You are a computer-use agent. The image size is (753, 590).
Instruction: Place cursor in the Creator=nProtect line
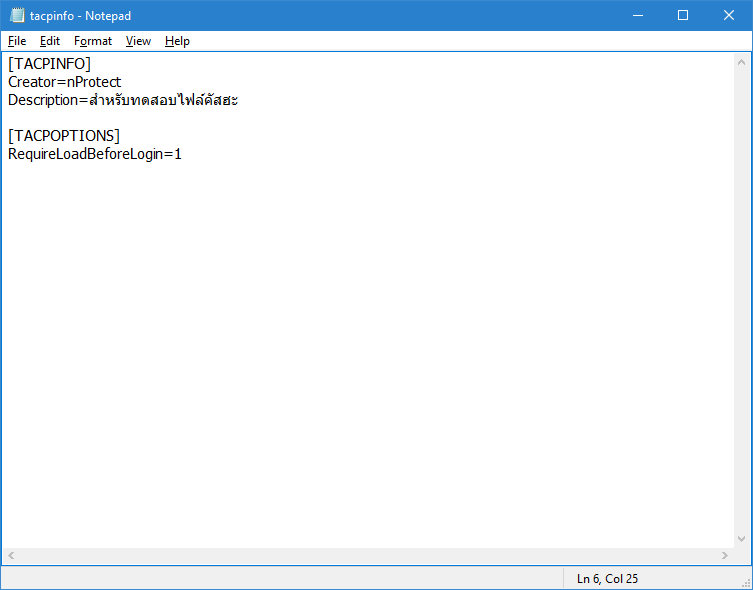point(64,82)
